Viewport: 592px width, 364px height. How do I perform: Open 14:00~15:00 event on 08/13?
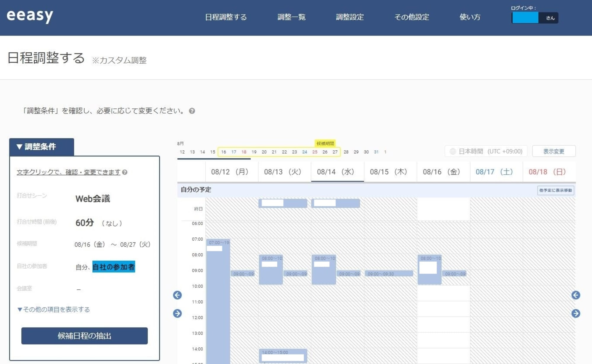point(283,356)
